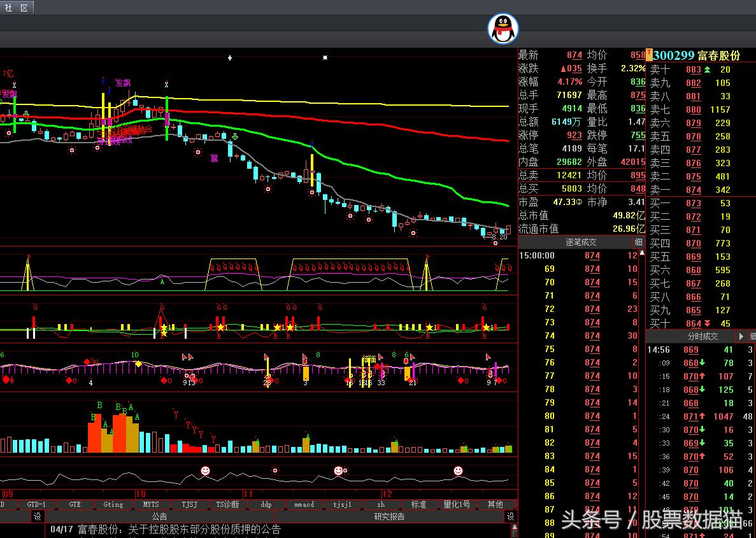Click the 卖一 price 874
The height and width of the screenshot is (538, 756).
point(694,190)
